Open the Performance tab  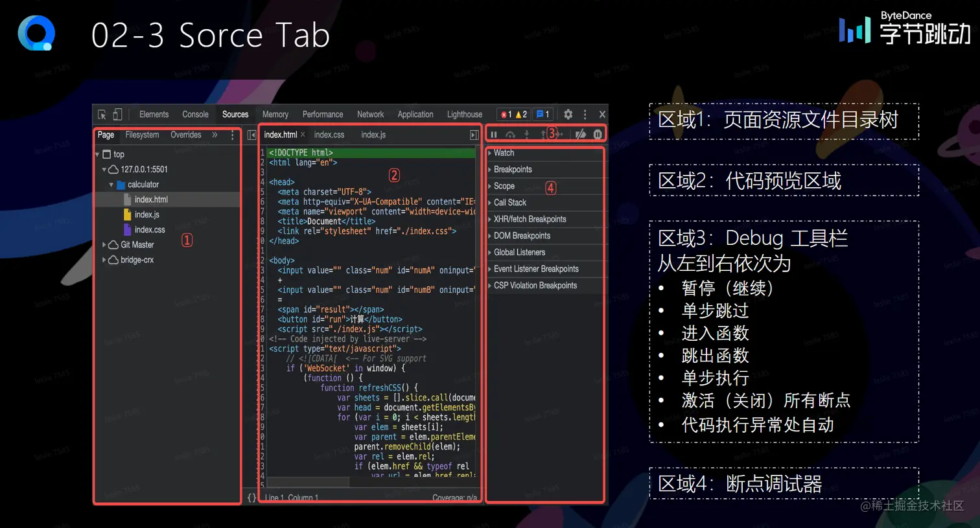(323, 115)
